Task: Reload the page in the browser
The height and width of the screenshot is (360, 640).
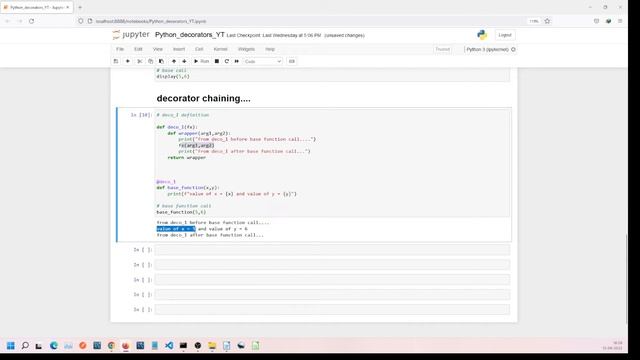Action: (31, 21)
